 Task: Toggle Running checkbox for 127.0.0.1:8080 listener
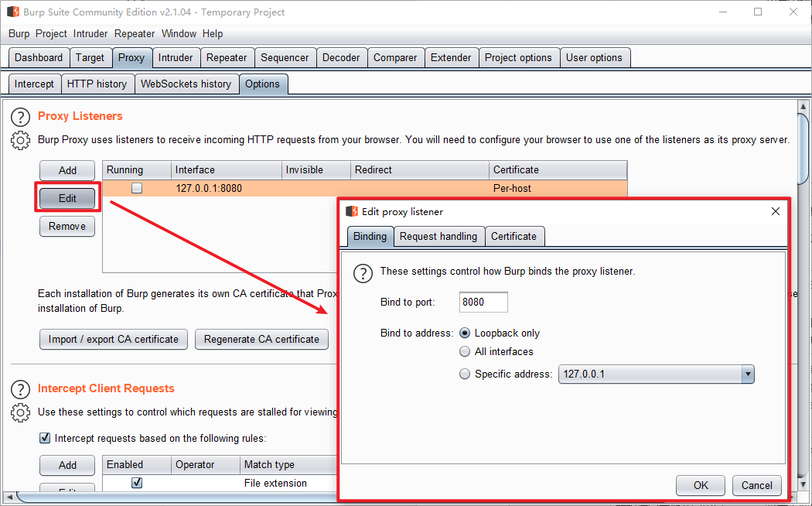tap(137, 188)
